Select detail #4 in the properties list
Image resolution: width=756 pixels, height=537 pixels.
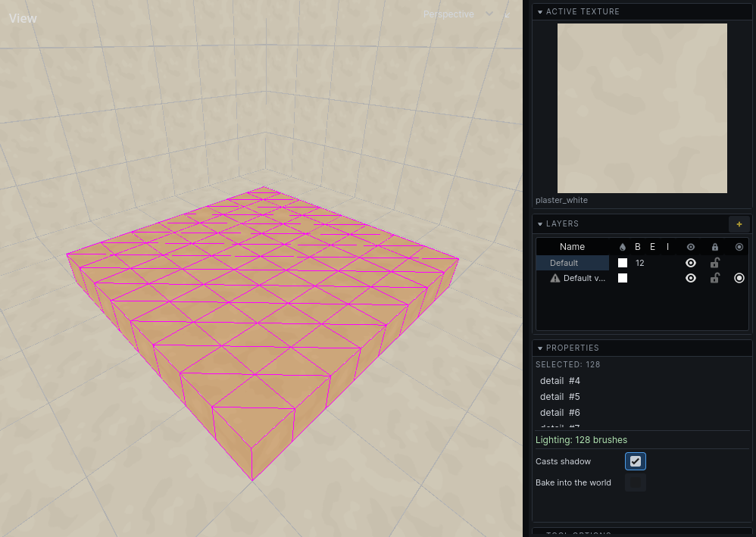click(x=560, y=381)
